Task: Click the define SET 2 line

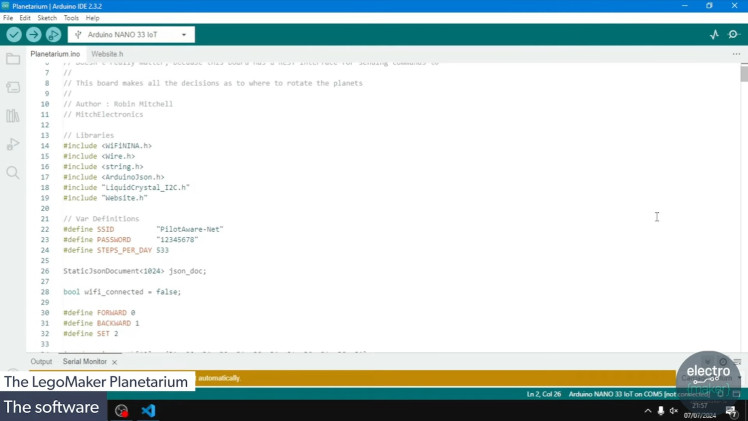Action: click(x=91, y=334)
